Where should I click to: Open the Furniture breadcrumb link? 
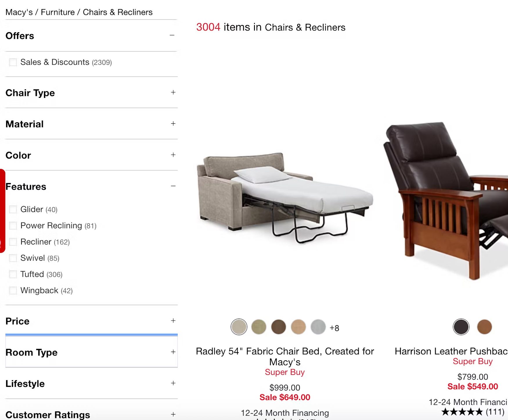point(58,12)
